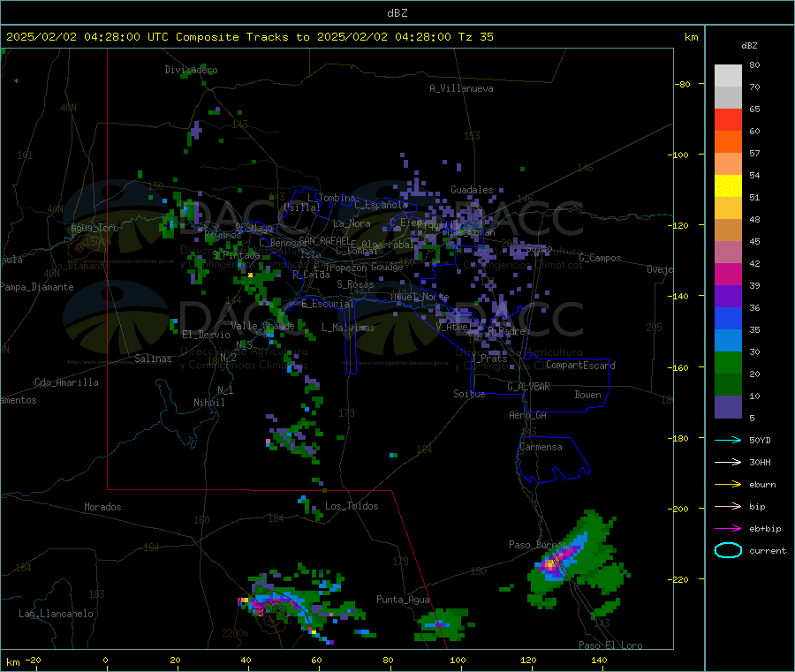
Task: Click the 'Tz 35' header text
Action: click(475, 37)
